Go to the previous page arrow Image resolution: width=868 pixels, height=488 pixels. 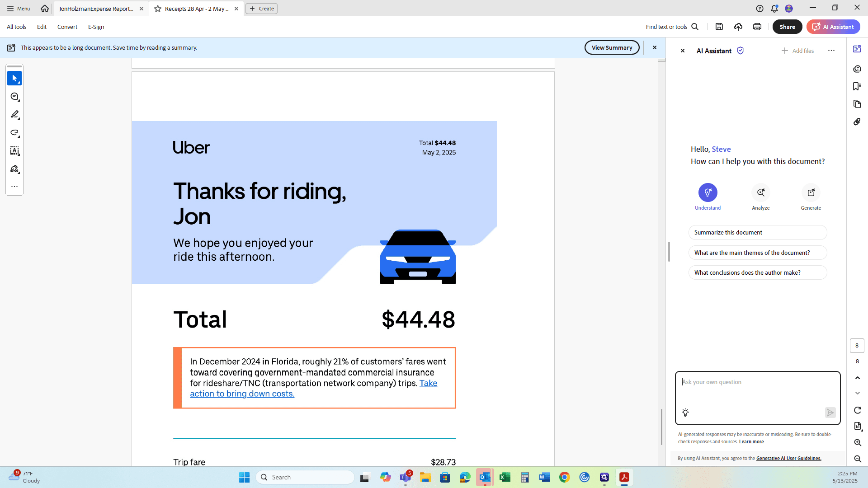858,378
